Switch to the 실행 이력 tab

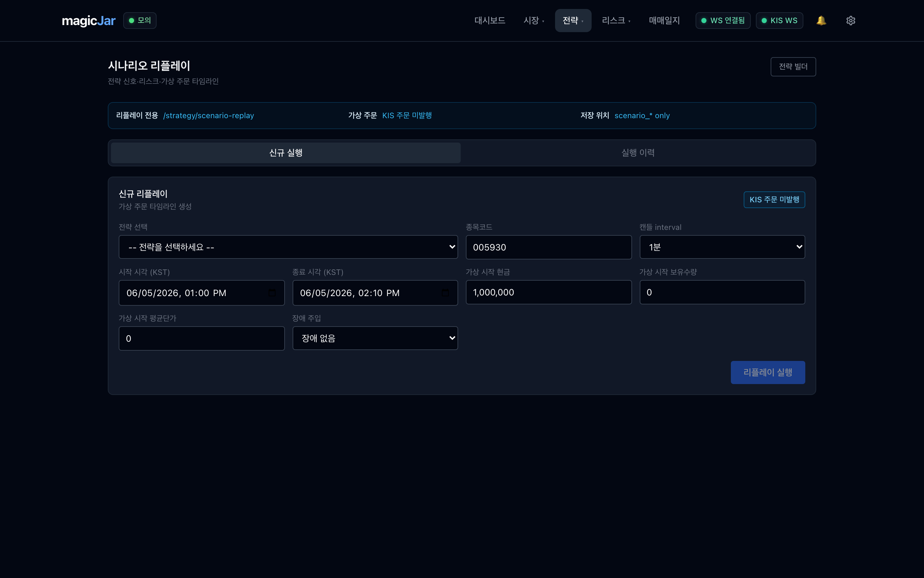[x=638, y=153]
